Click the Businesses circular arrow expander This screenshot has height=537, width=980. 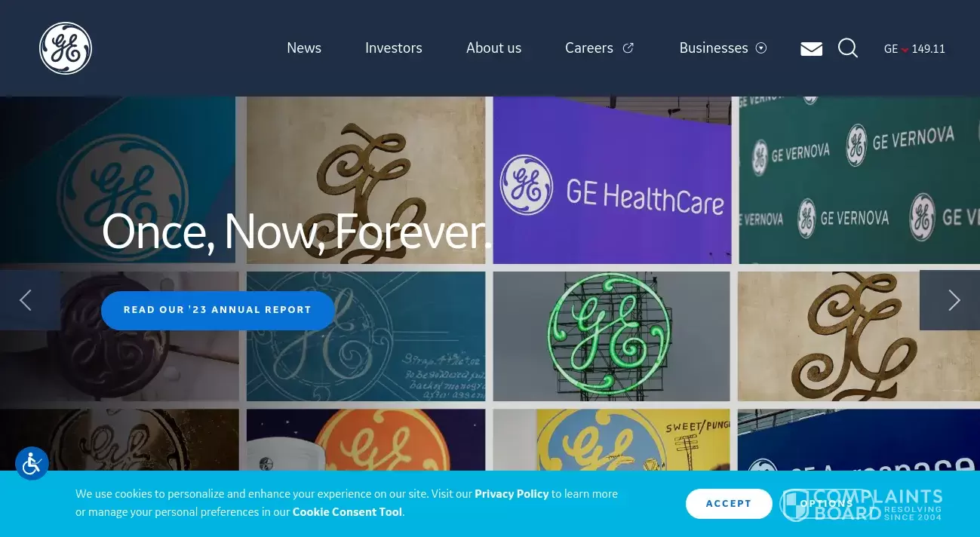tap(761, 48)
